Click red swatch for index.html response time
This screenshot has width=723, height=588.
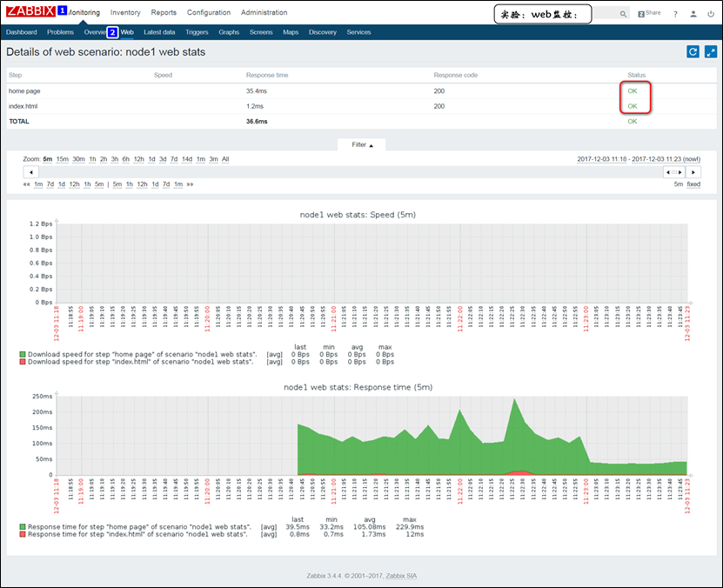[22, 534]
